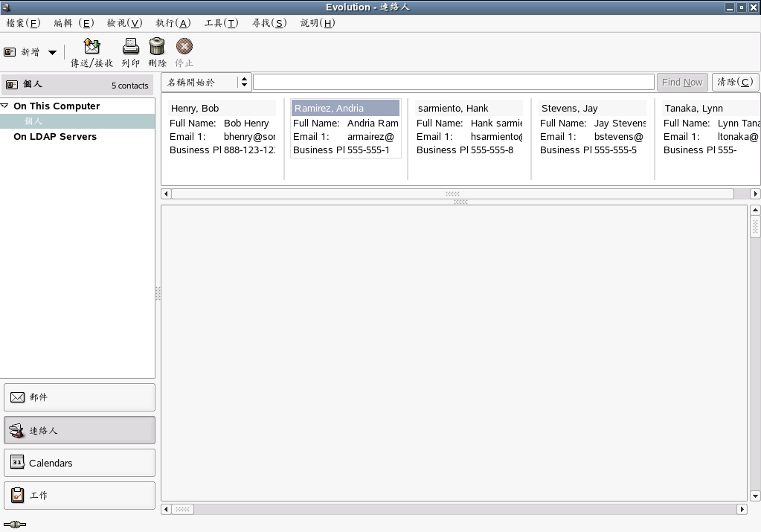This screenshot has height=532, width=761.
Task: Click the Stop toolbar icon
Action: (x=184, y=47)
